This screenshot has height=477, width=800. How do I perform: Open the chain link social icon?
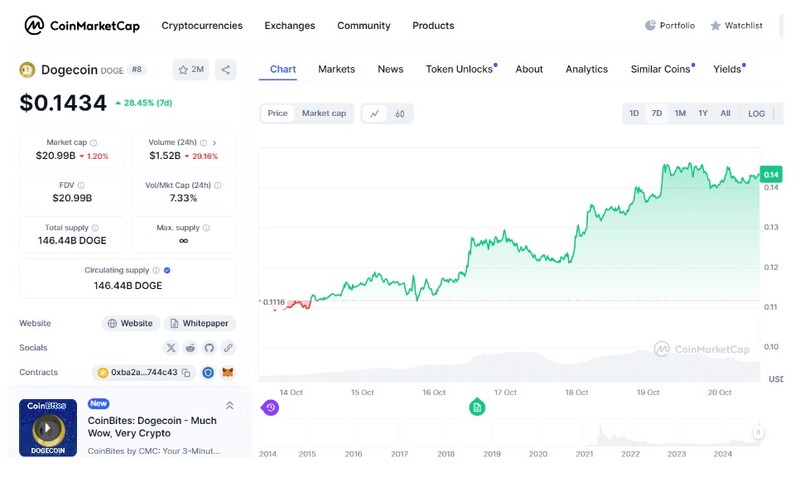click(229, 348)
